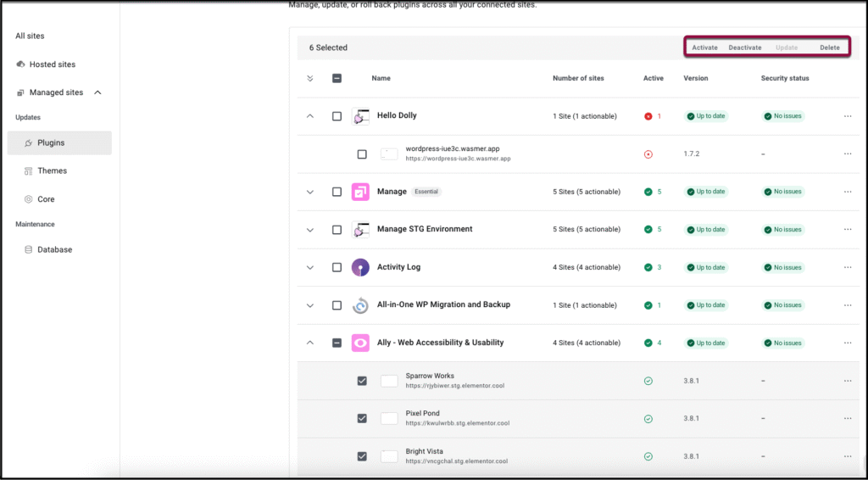
Task: Click the Delete bulk action button
Action: click(829, 47)
